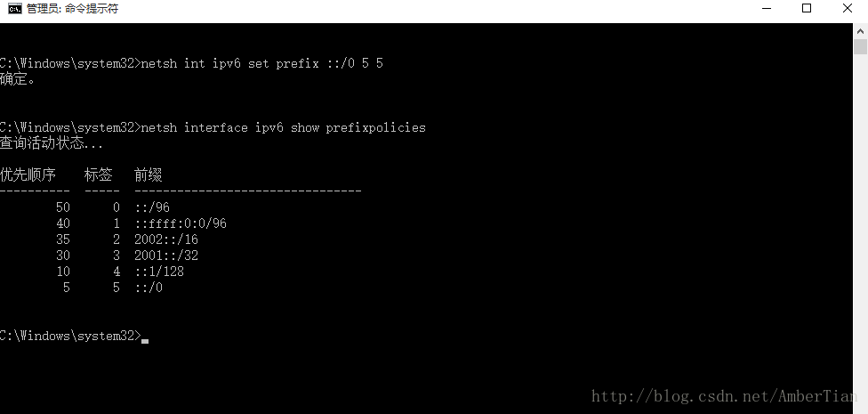Click the 2002::/16 prefix entry

point(166,239)
